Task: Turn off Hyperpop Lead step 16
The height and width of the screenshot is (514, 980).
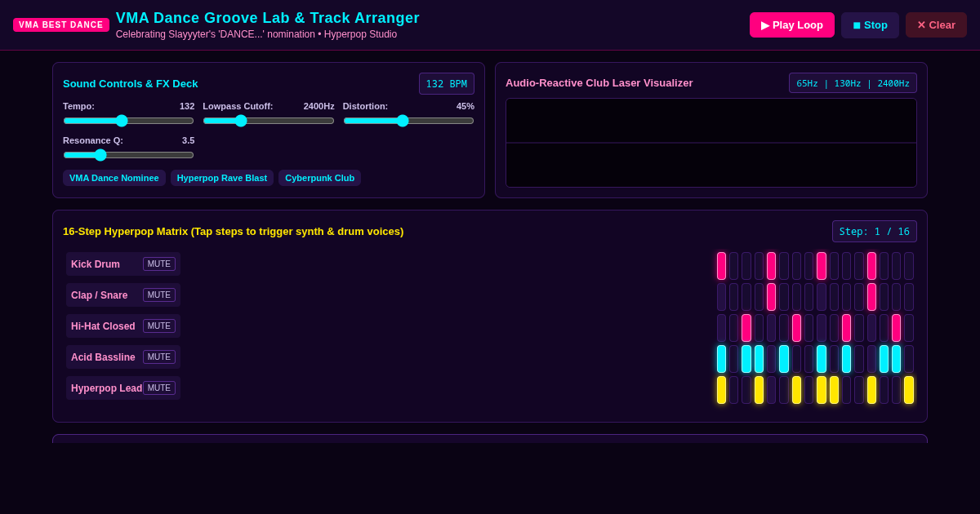Action: point(909,390)
